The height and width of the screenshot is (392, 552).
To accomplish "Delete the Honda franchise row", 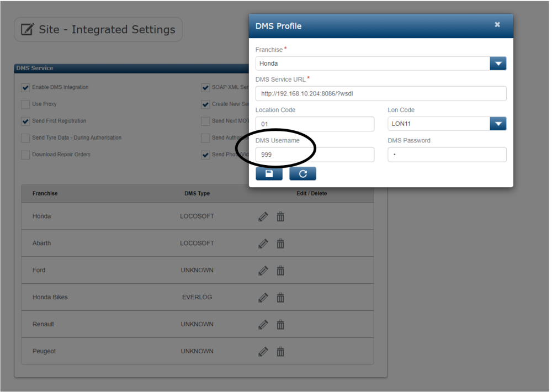I will [280, 216].
